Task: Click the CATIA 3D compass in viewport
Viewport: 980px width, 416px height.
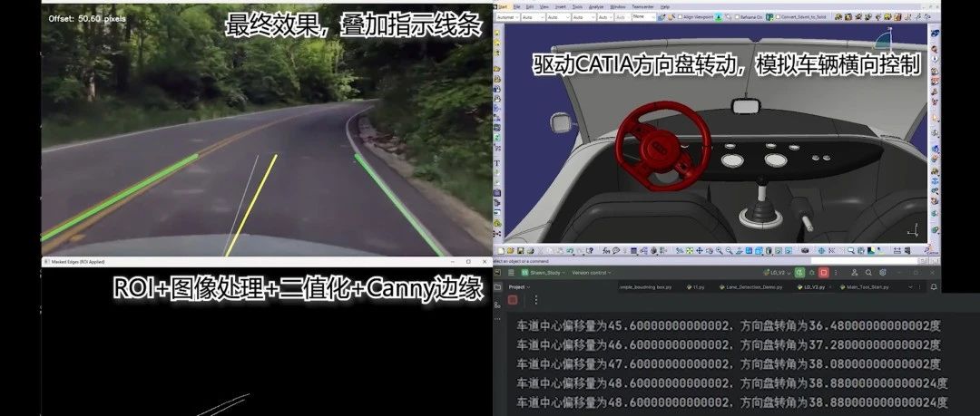Action: click(883, 39)
